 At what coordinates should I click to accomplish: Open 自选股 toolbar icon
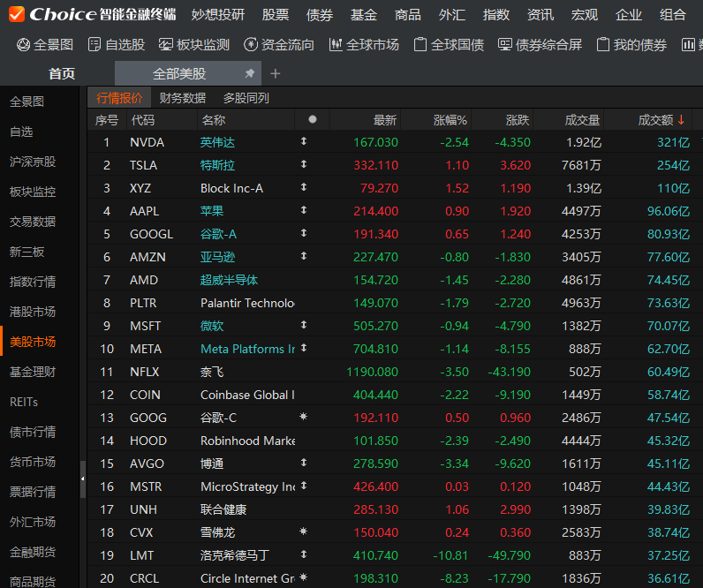(94, 44)
